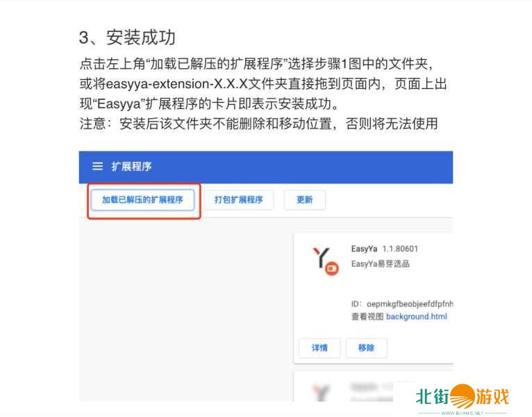Click the 北街游戏 orange globe logo
Viewport: 532px width, 417px height.
463,396
